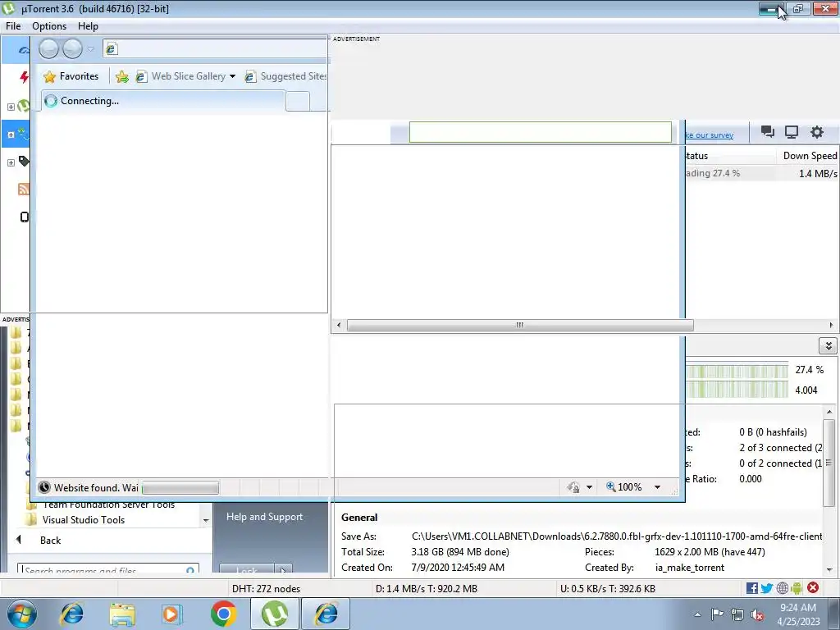This screenshot has height=630, width=840.
Task: Expand the Torrents tree node
Action: tap(11, 107)
